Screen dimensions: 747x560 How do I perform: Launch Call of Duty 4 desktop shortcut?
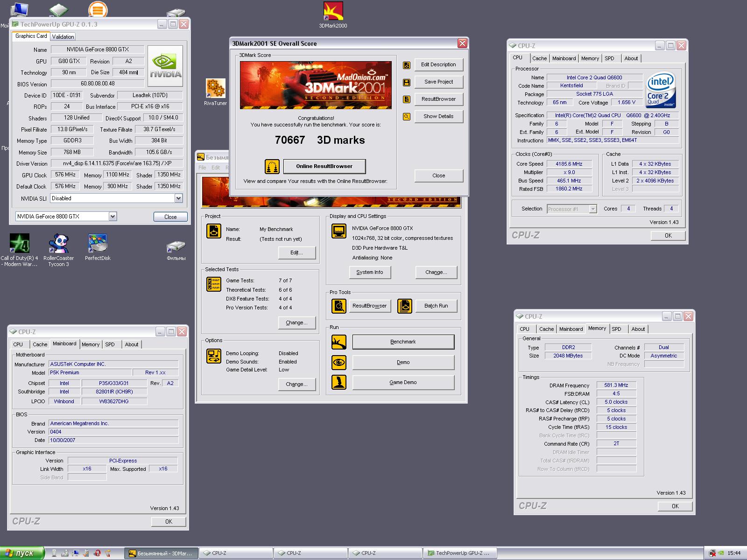point(19,250)
